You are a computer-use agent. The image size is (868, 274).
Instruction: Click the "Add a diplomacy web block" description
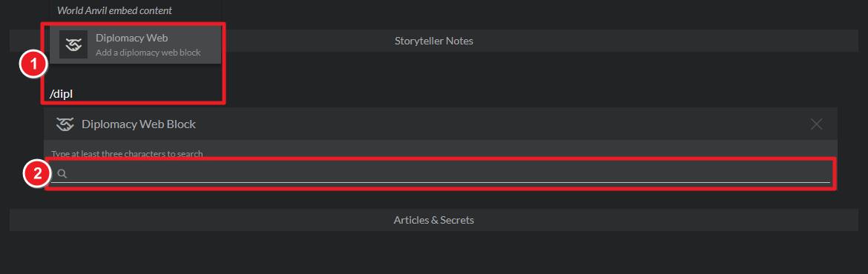(148, 53)
